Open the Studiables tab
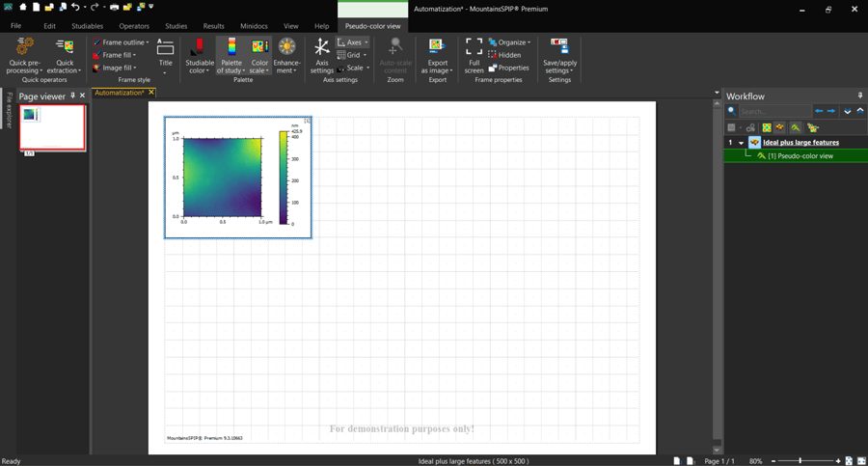The image size is (868, 466). pos(87,26)
